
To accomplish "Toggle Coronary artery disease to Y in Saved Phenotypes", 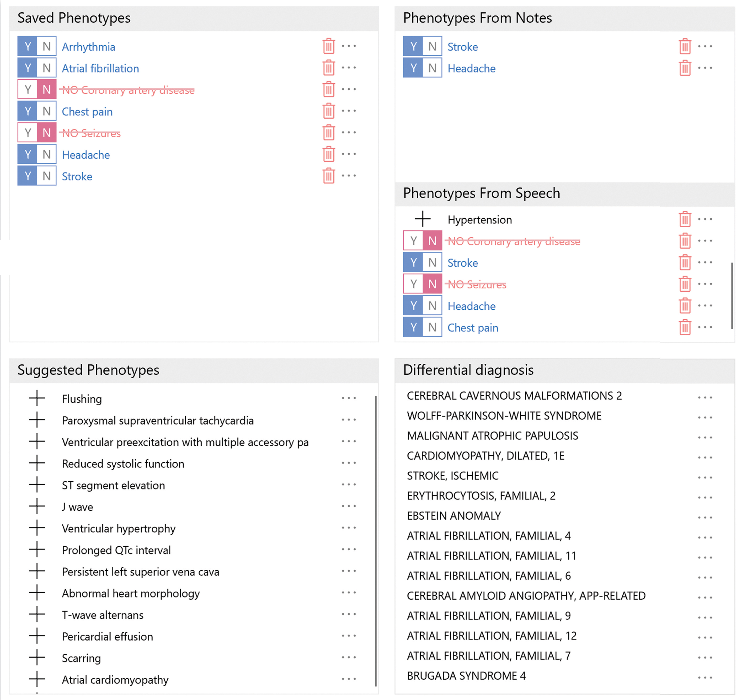I will pyautogui.click(x=28, y=90).
